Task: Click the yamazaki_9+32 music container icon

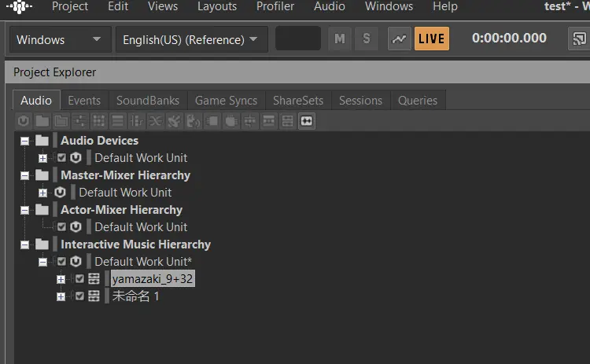Action: pyautogui.click(x=94, y=279)
